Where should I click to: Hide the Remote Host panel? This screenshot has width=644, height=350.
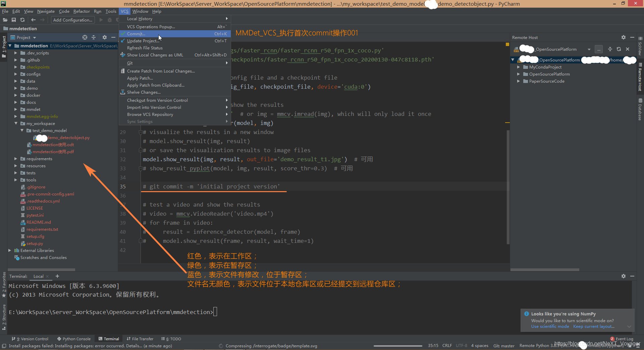(x=632, y=37)
